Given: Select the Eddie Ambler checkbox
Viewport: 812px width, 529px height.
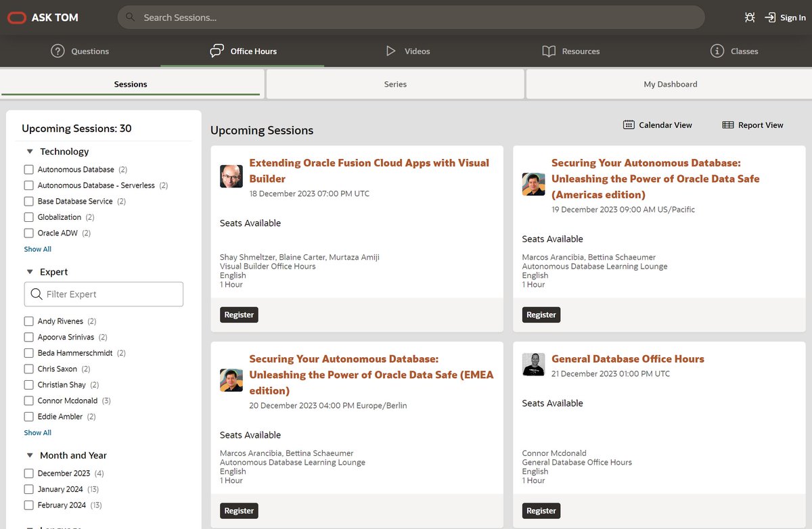Looking at the screenshot, I should (x=28, y=417).
